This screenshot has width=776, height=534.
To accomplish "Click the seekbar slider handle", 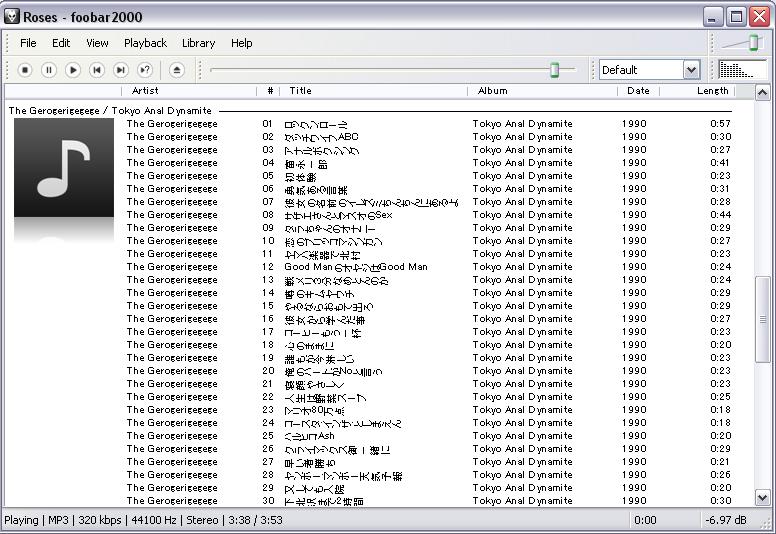I will tap(554, 70).
